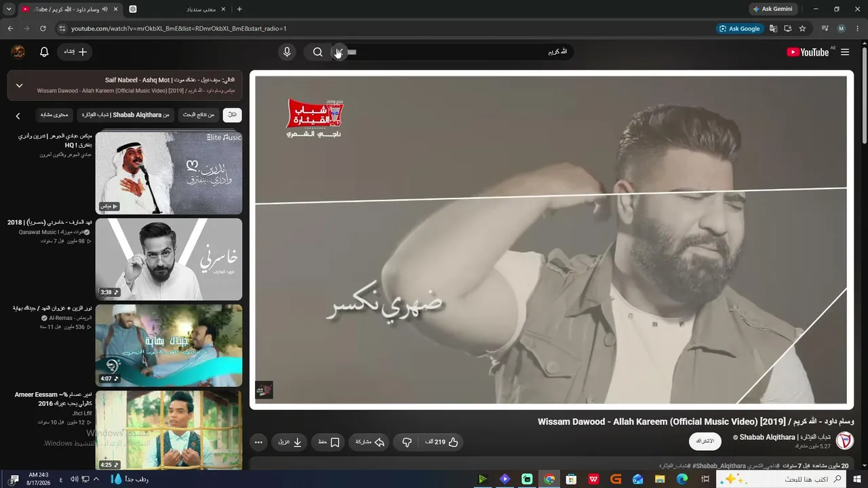868x488 pixels.
Task: Open the YouTube home logo
Action: click(x=808, y=52)
